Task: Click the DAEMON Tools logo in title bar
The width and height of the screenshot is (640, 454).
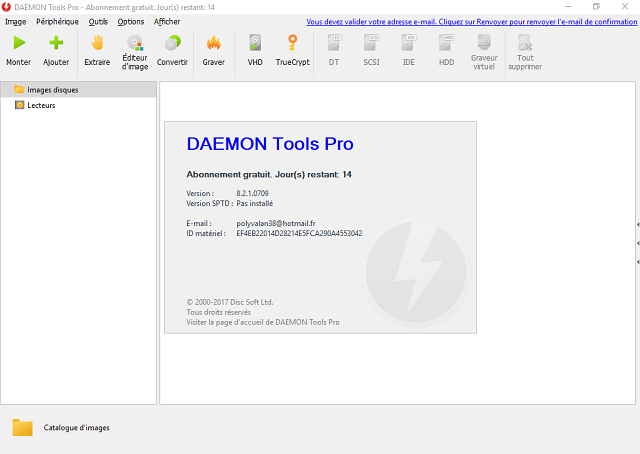Action: pos(6,7)
